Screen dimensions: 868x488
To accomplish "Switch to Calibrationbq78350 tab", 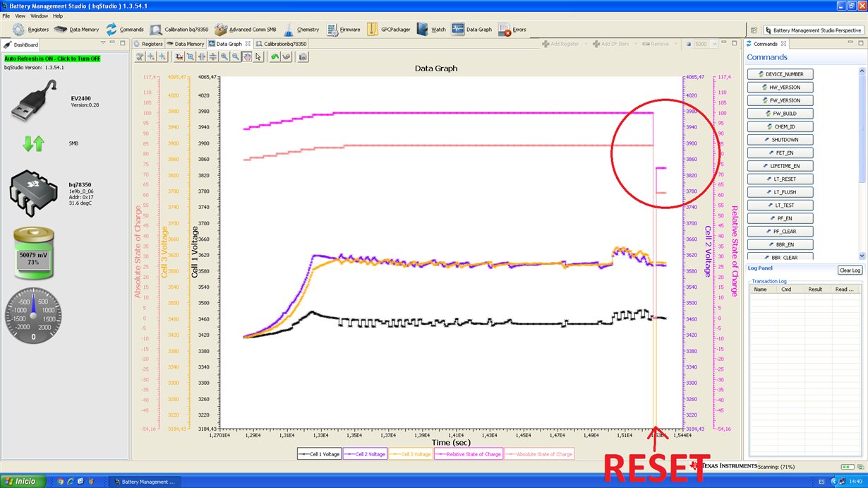I will 282,44.
